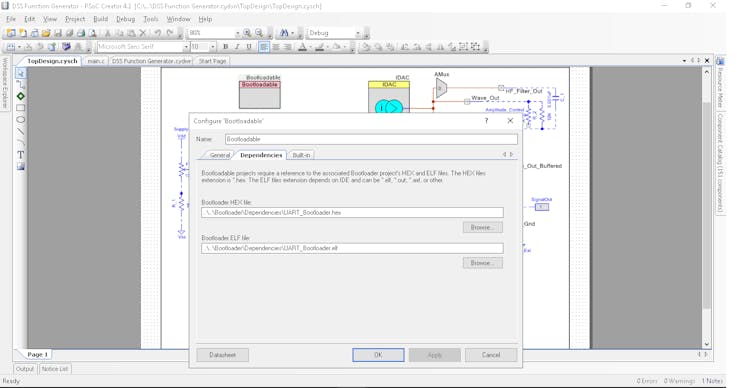Select the wire drawing tool in left toolbar
Image resolution: width=740 pixels, height=388 pixels.
(x=21, y=84)
